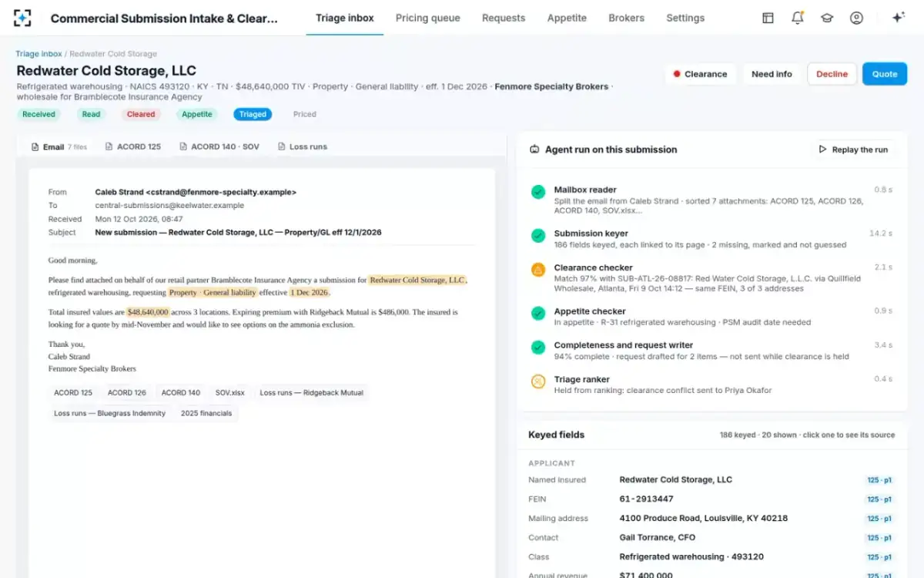The width and height of the screenshot is (924, 578).
Task: Open the Pricing queue tab
Action: pyautogui.click(x=427, y=18)
